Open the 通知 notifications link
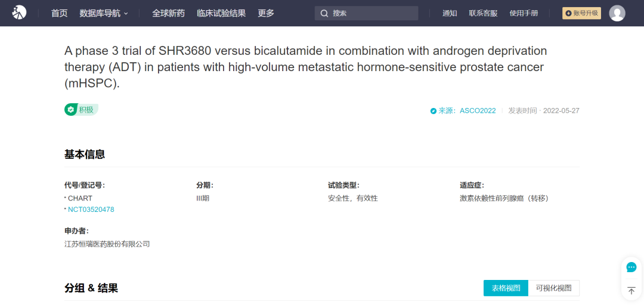The height and width of the screenshot is (305, 644). (450, 13)
